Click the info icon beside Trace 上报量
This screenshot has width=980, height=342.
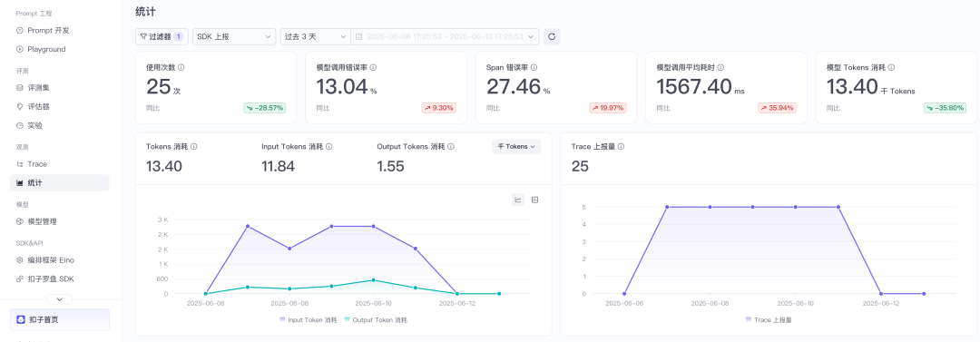[622, 147]
